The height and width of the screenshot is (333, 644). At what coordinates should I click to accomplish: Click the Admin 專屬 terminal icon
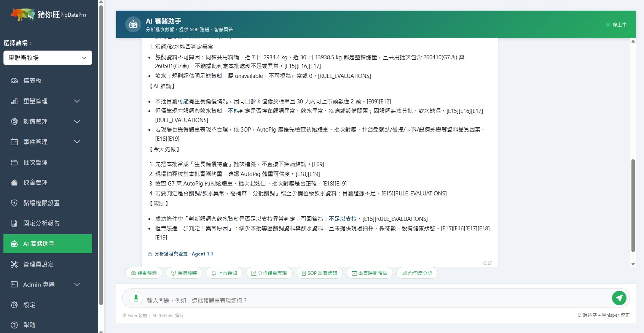[x=14, y=284]
